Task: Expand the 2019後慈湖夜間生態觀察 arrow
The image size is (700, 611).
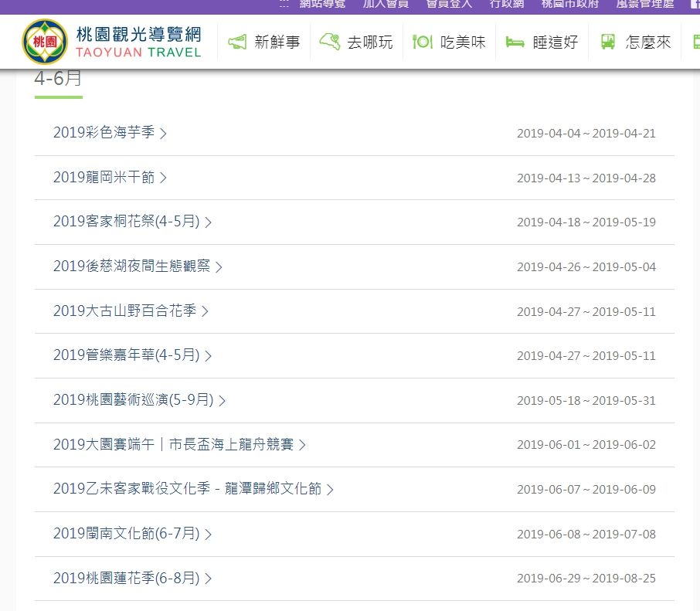Action: [219, 266]
